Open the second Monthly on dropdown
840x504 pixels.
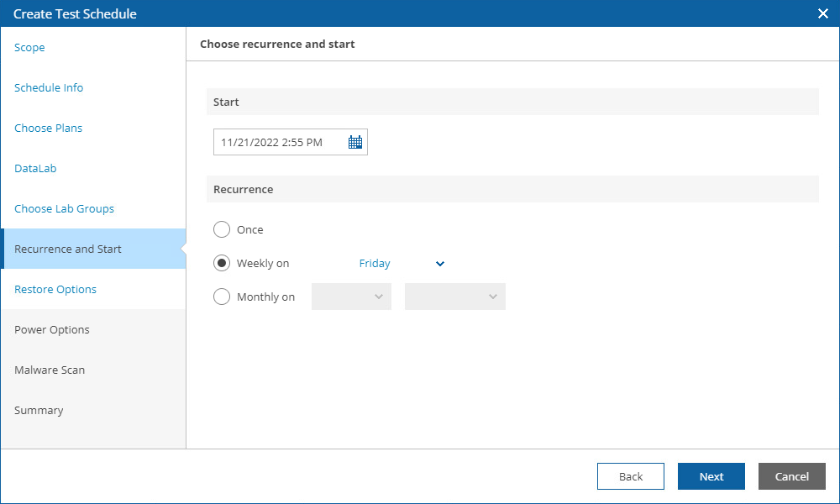pos(454,297)
